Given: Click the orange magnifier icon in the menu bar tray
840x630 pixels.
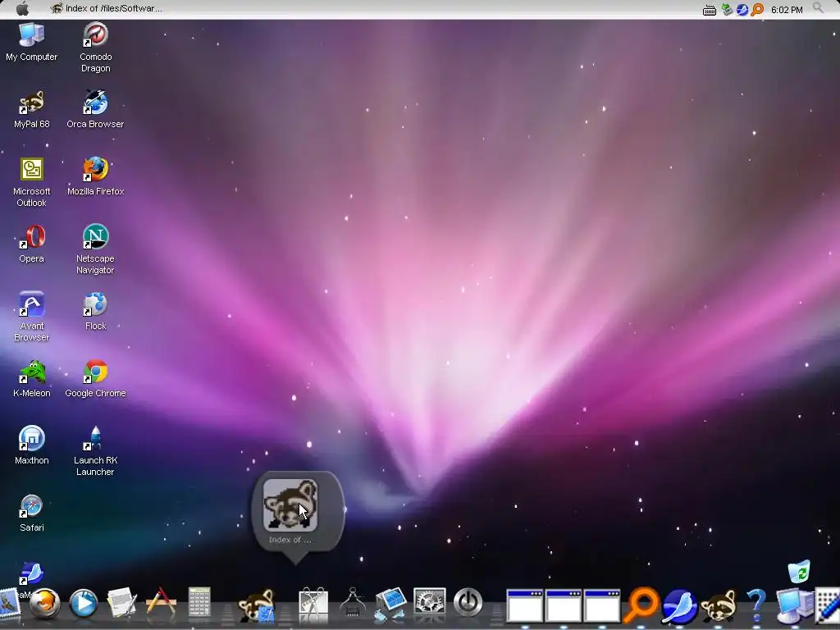Looking at the screenshot, I should (757, 9).
